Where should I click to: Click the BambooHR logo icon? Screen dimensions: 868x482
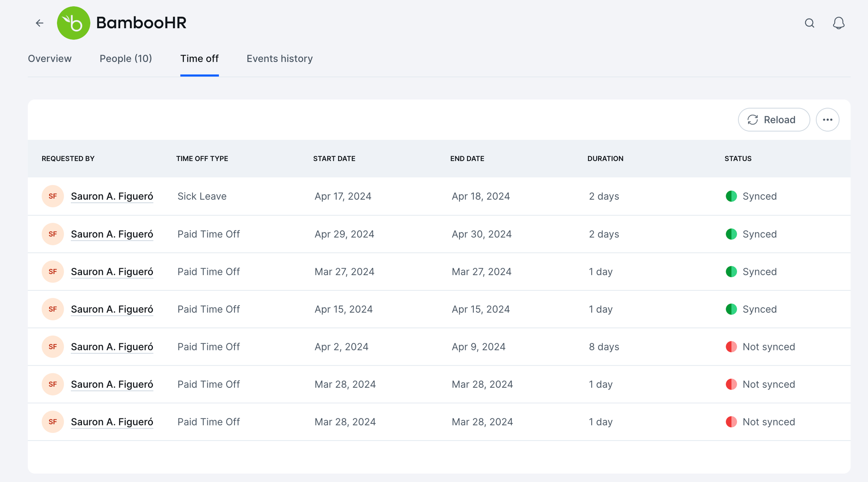coord(73,23)
